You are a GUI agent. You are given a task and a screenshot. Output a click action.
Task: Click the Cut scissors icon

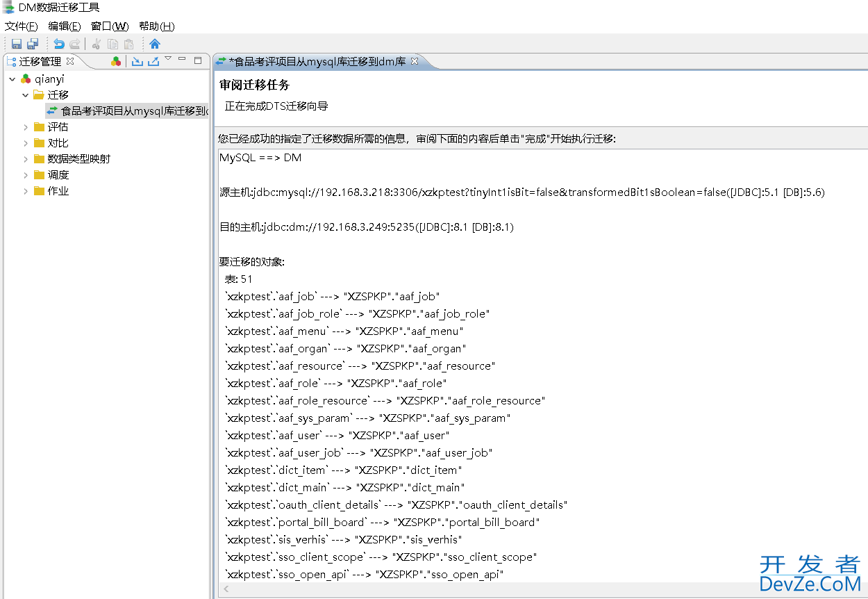pos(97,44)
